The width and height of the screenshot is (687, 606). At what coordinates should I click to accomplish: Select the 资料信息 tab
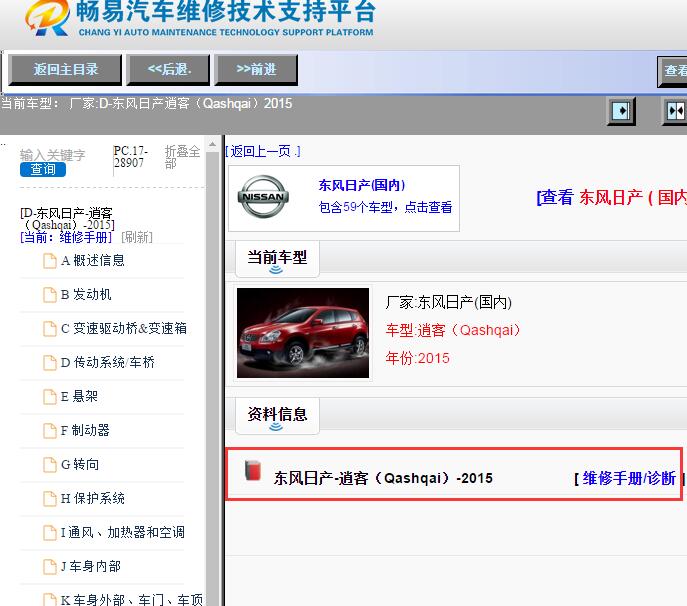[277, 416]
